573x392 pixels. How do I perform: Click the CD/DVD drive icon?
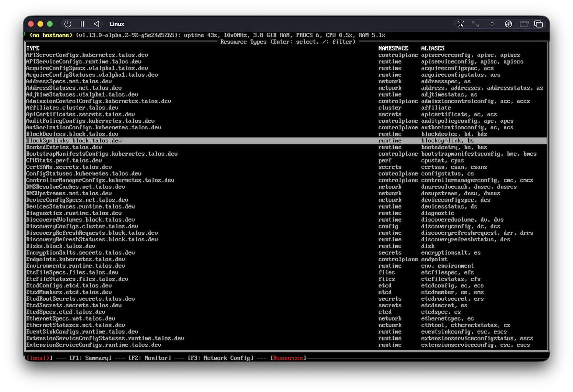[509, 24]
